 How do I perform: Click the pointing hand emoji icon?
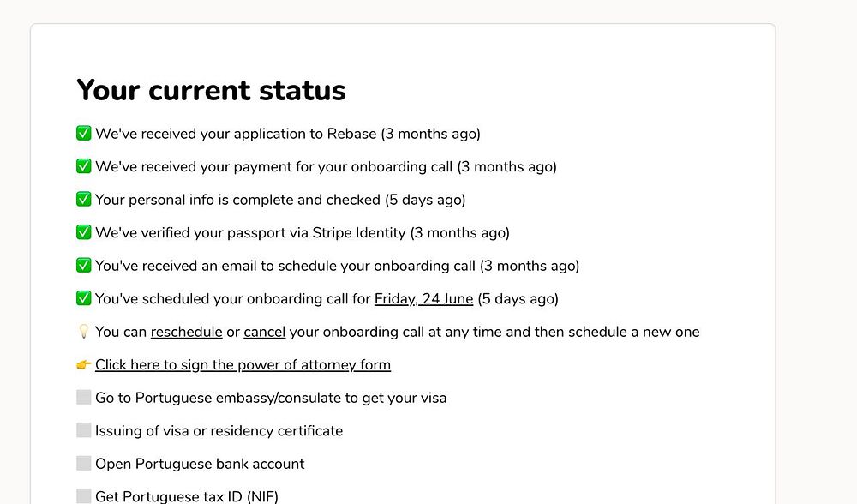click(x=84, y=364)
